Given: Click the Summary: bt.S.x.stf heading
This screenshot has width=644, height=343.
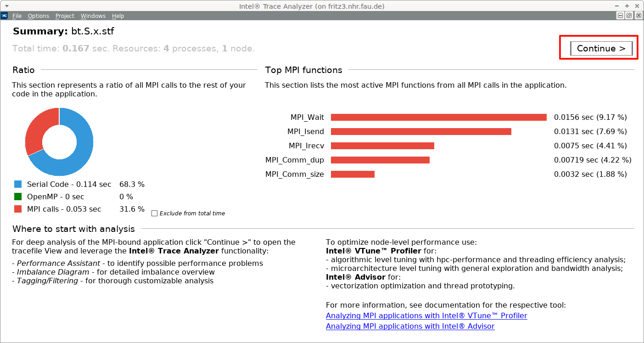Looking at the screenshot, I should point(63,31).
